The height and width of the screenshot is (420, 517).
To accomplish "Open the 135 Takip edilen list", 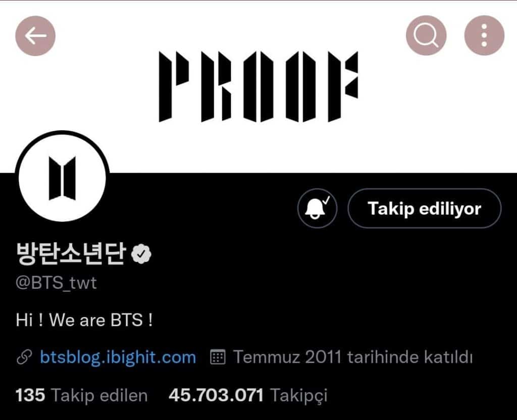I will pos(81,395).
